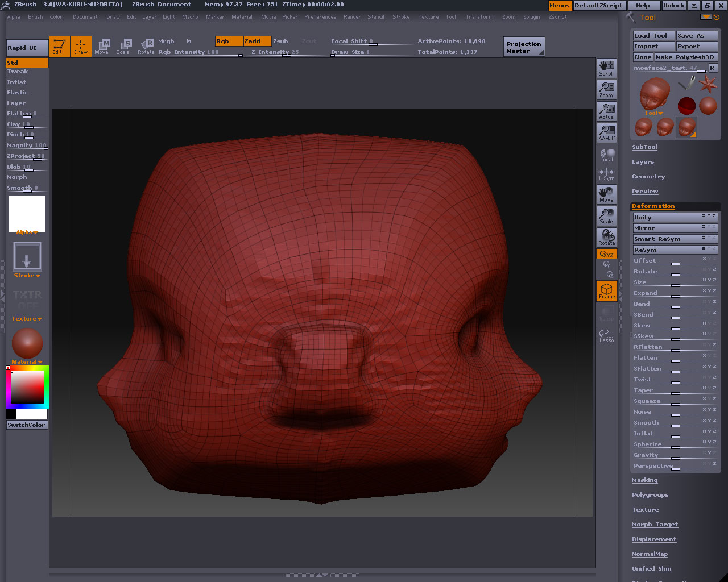Open the Preferences menu
The image size is (728, 582).
click(320, 17)
